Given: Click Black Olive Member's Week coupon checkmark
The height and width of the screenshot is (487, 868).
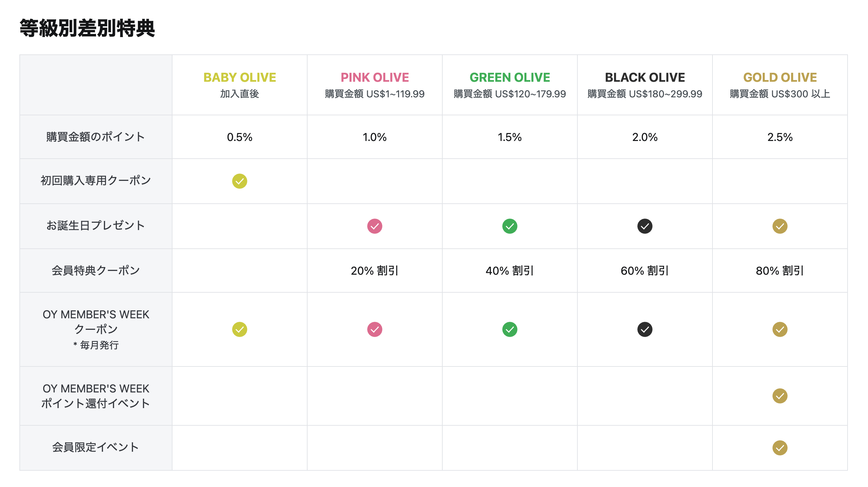Looking at the screenshot, I should click(645, 329).
